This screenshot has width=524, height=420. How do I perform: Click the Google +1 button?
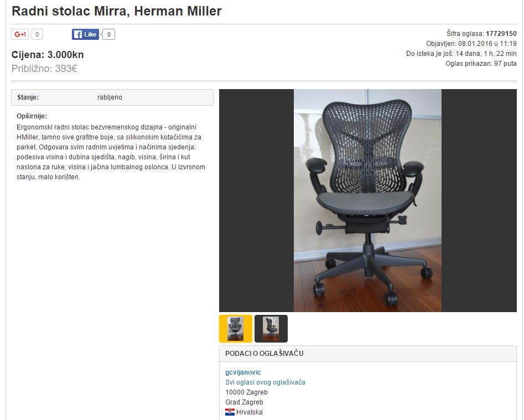coord(20,34)
